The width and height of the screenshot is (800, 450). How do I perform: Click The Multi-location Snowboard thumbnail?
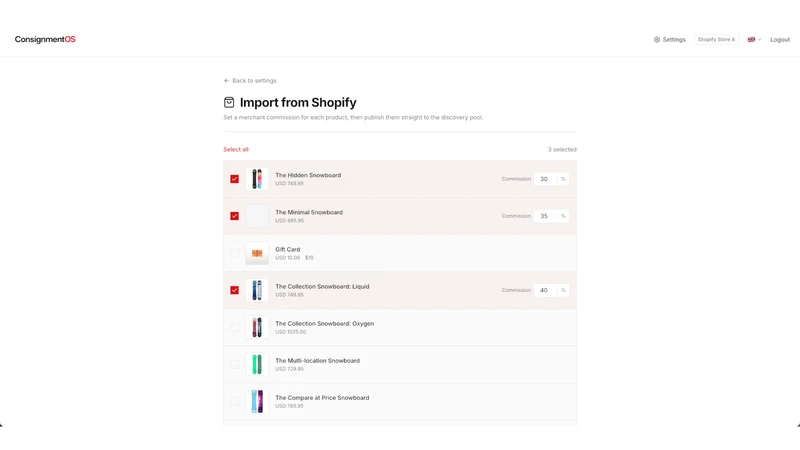[x=257, y=364]
